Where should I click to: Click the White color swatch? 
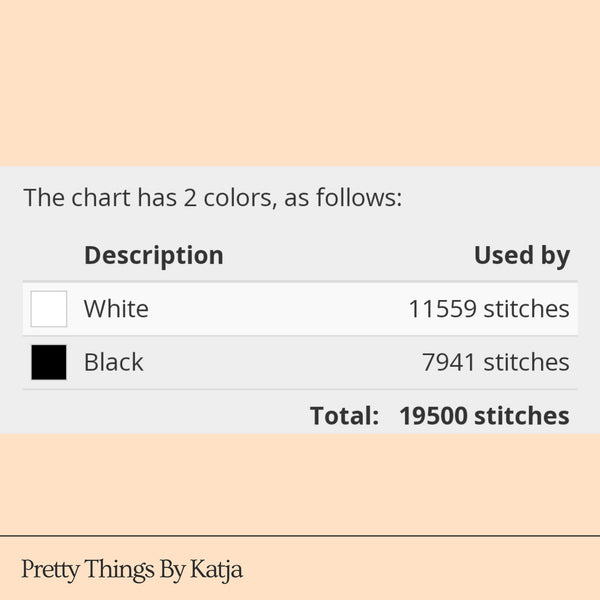[x=49, y=309]
